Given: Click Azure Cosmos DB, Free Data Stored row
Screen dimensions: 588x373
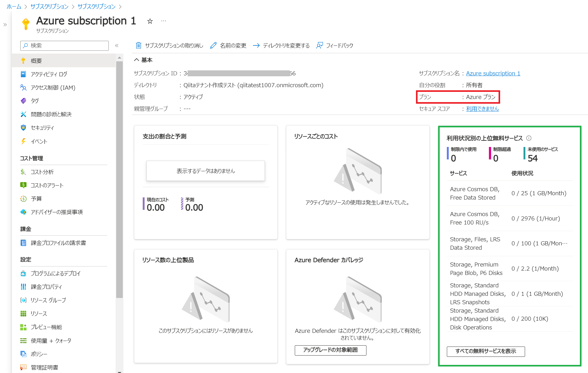Looking at the screenshot, I should pyautogui.click(x=510, y=193).
